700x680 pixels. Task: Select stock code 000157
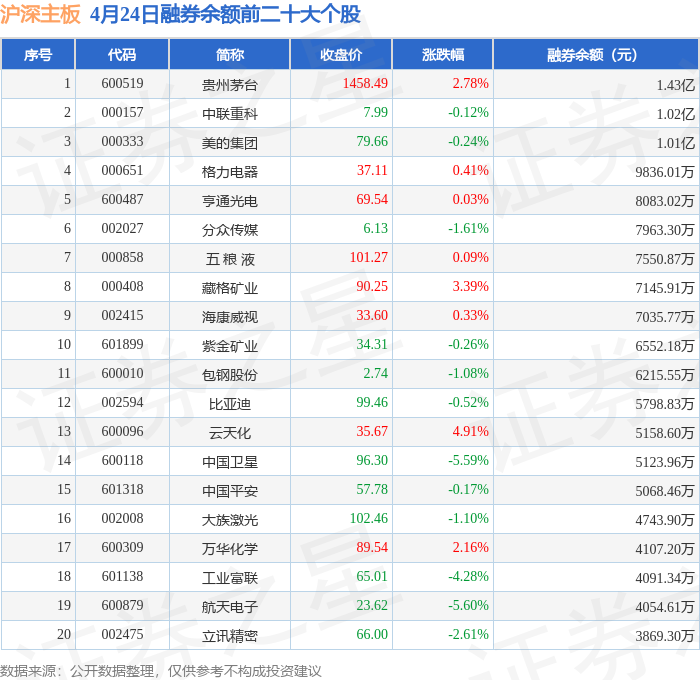(x=122, y=112)
